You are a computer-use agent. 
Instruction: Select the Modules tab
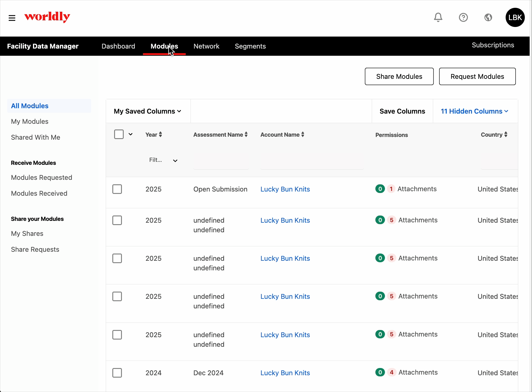tap(164, 46)
